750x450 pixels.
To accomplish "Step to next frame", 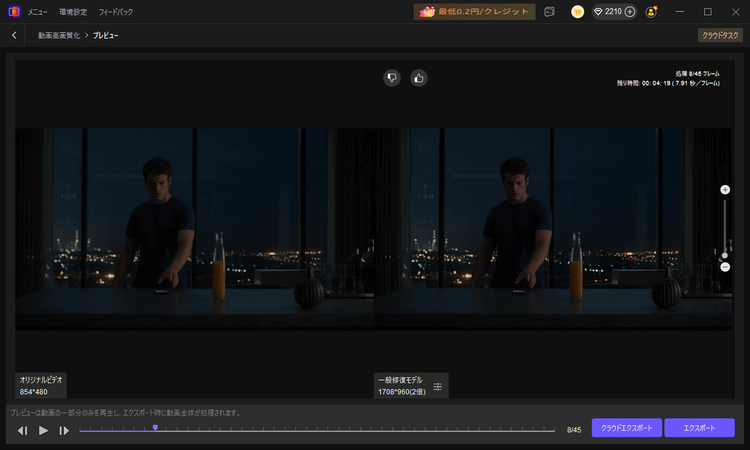I will tap(64, 430).
